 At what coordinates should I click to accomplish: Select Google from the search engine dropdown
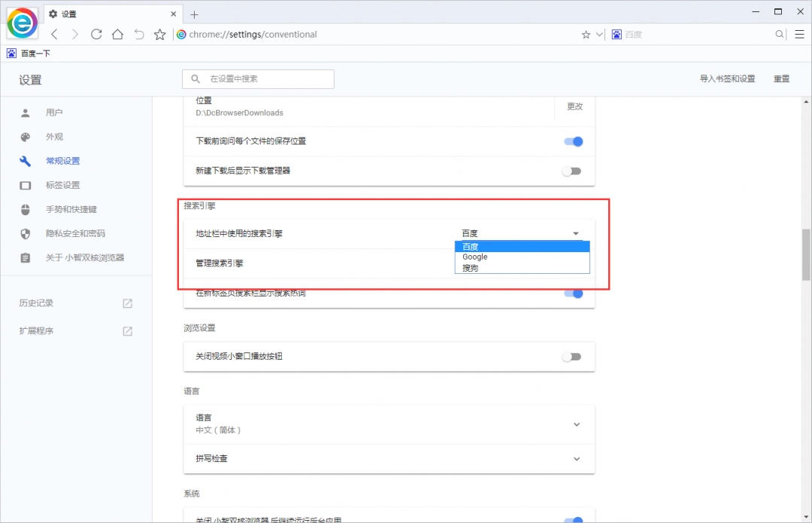(474, 257)
